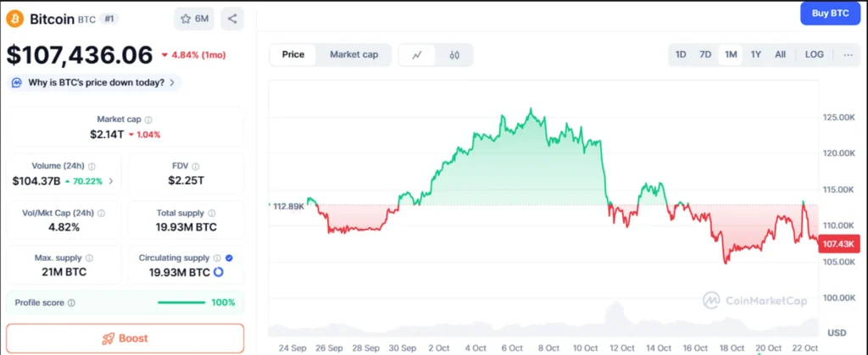
Task: Click the share icon next to watchlist
Action: pyautogui.click(x=233, y=19)
